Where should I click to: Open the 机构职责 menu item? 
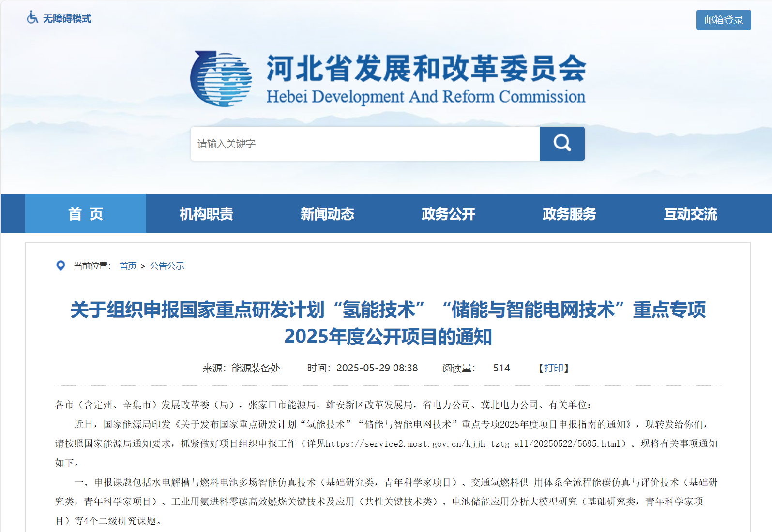(x=206, y=214)
